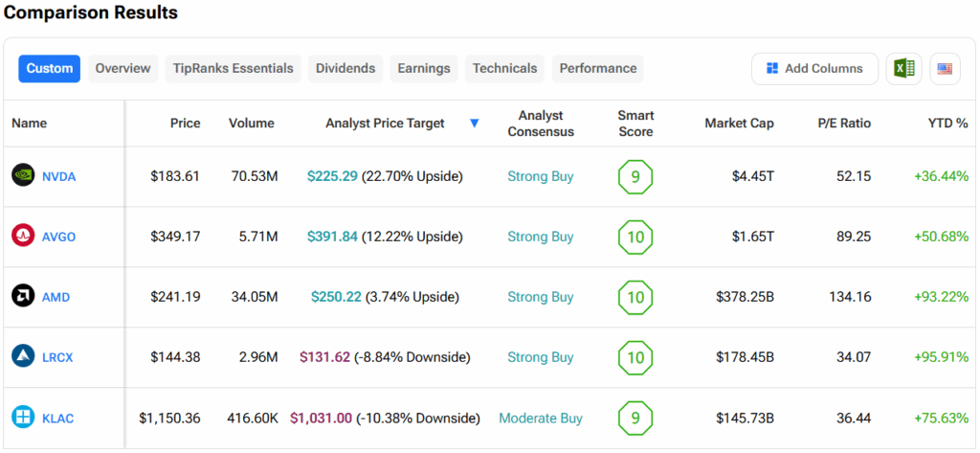Viewport: 980px width, 453px height.
Task: Click the Add Columns button
Action: pyautogui.click(x=814, y=68)
